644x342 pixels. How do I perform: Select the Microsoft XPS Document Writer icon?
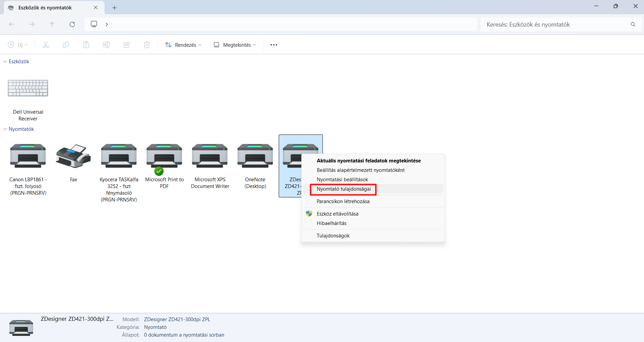point(210,156)
